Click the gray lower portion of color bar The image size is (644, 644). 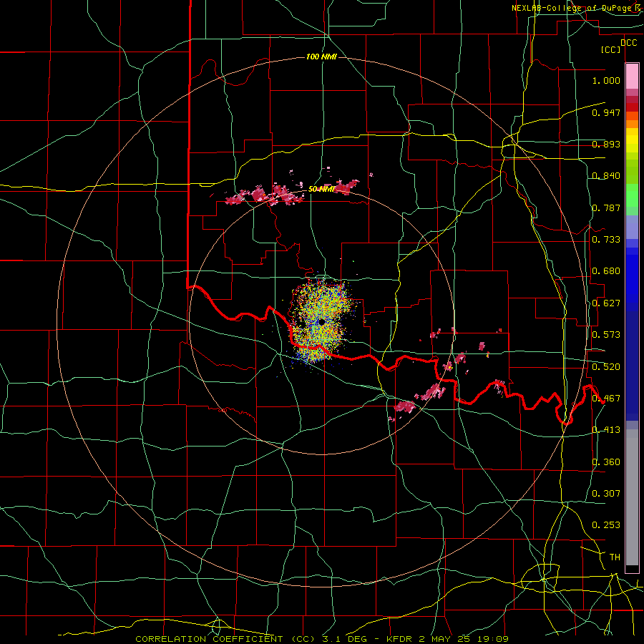632,497
